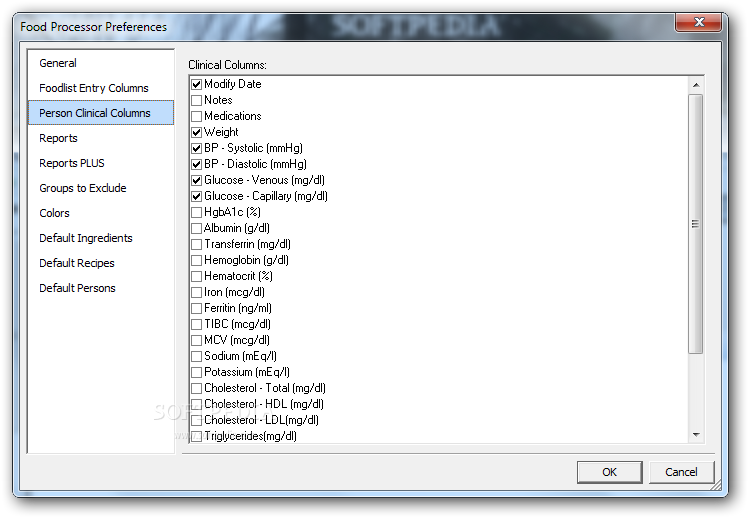Click the scroll down arrow of Clinical Columns
This screenshot has width=749, height=518.
click(x=696, y=434)
